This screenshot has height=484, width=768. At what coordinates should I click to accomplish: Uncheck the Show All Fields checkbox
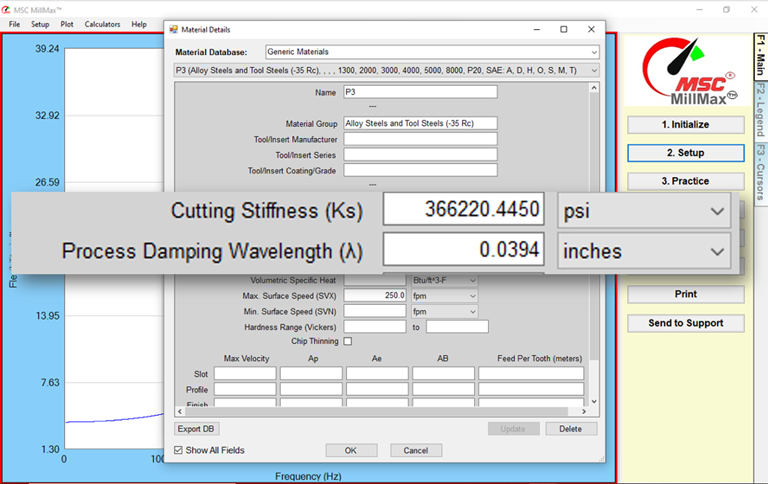tap(178, 450)
